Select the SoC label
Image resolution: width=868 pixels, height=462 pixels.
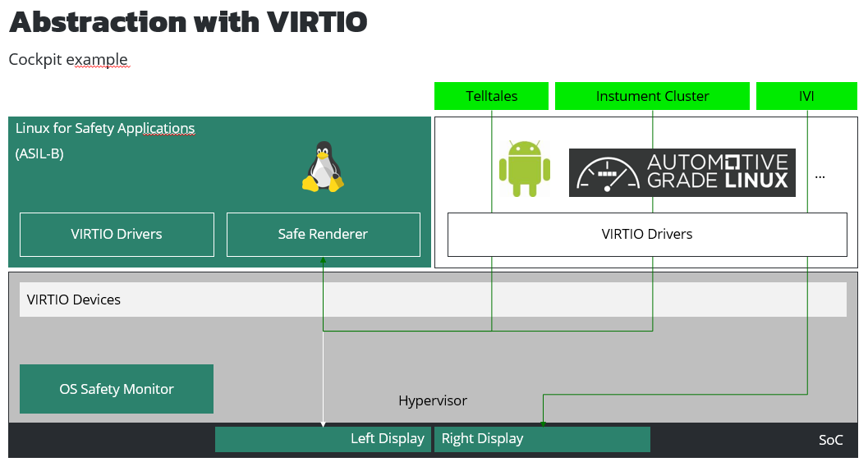830,440
